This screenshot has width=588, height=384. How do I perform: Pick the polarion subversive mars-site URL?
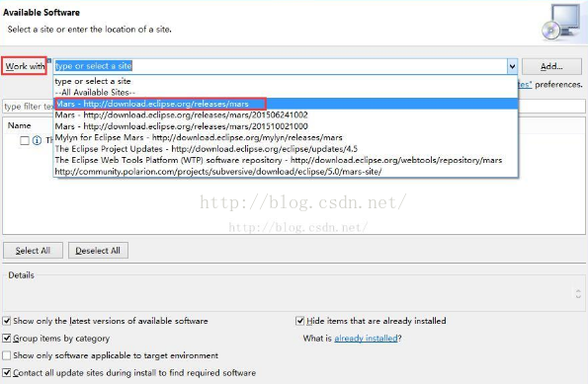click(x=287, y=171)
